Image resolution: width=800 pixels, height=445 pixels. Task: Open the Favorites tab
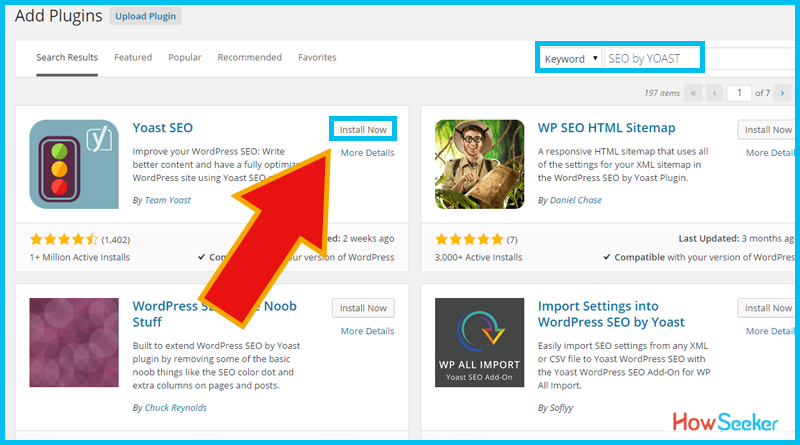[317, 57]
